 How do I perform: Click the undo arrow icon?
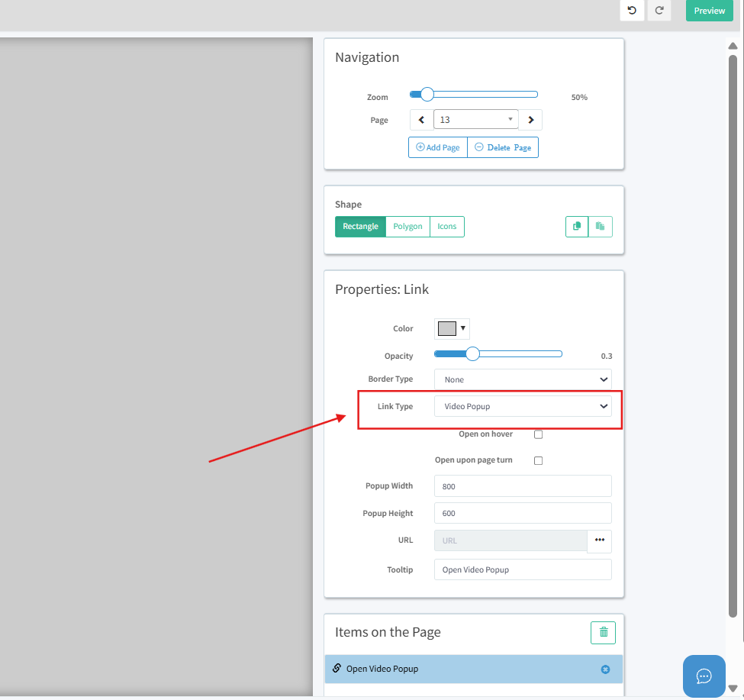coord(631,11)
